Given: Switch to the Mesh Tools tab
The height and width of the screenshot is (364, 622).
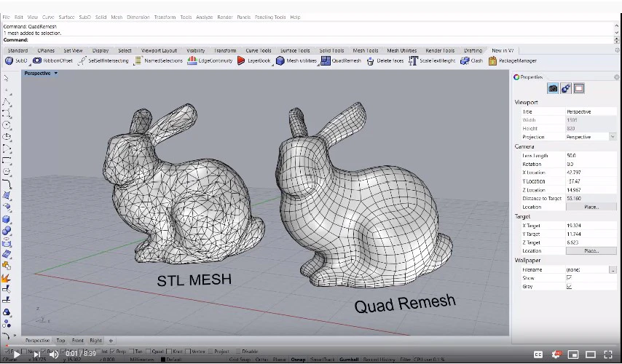Looking at the screenshot, I should (x=366, y=50).
